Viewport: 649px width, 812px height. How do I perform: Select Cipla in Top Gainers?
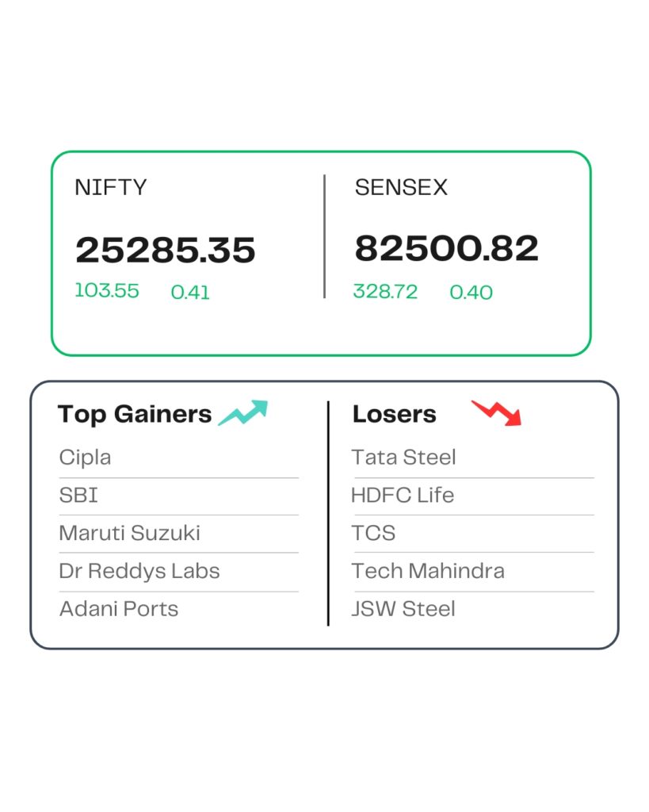pos(85,458)
